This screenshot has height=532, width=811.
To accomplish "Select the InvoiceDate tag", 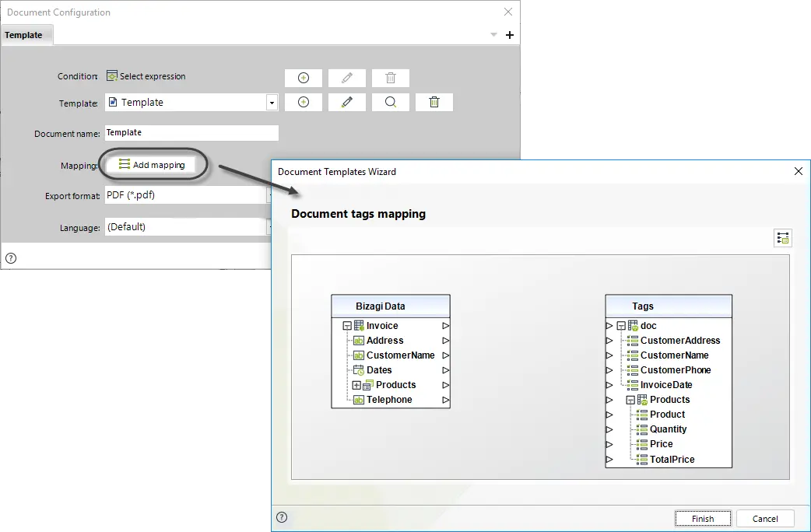I will [x=666, y=385].
